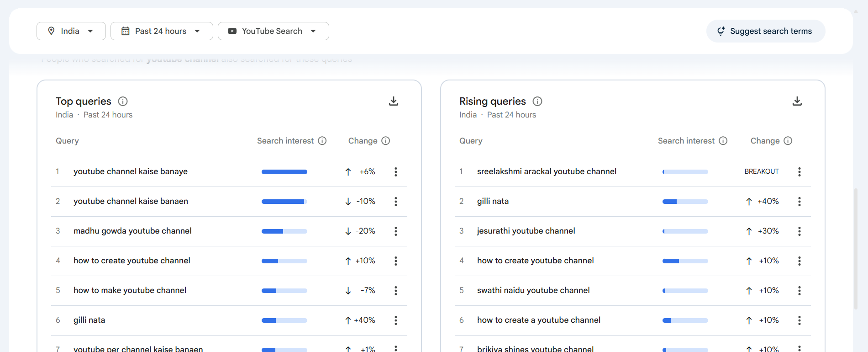Open more options for youtube channel kaise banaen
Image resolution: width=868 pixels, height=352 pixels.
396,202
